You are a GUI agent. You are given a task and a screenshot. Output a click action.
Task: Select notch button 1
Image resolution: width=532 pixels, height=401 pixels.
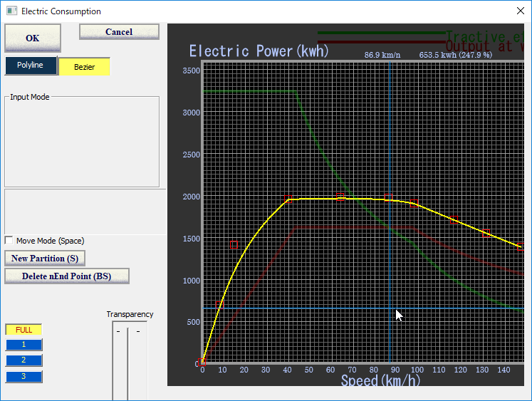24,345
